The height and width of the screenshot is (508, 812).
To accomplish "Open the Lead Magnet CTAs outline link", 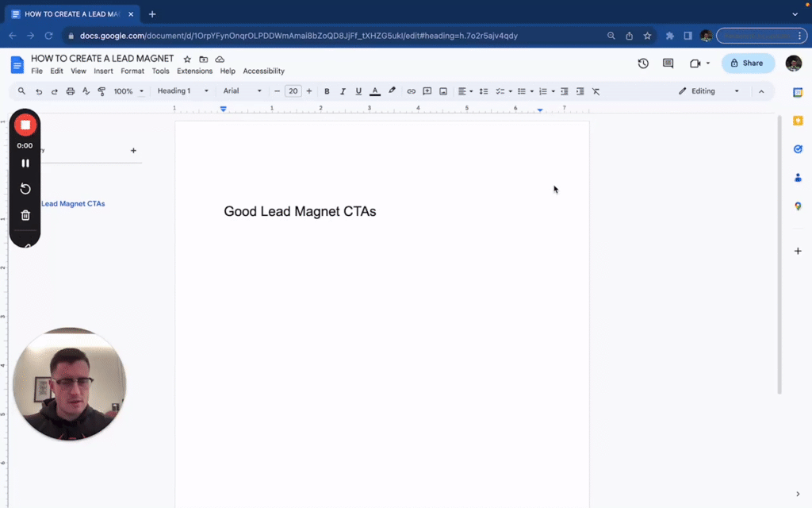I will [73, 203].
